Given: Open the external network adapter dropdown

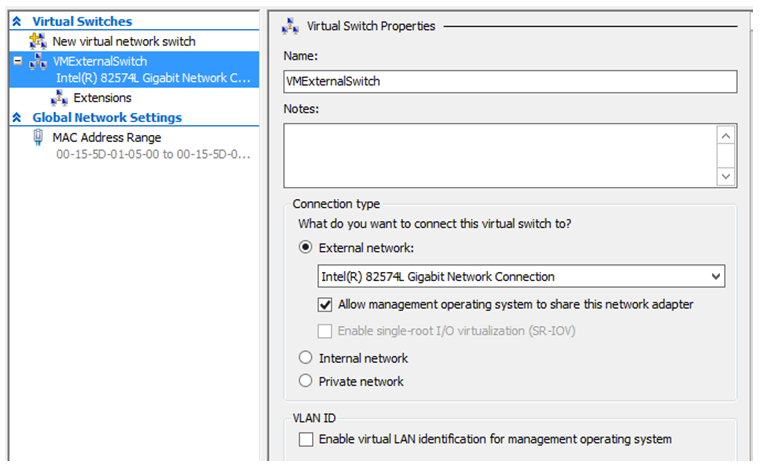Looking at the screenshot, I should 521,277.
